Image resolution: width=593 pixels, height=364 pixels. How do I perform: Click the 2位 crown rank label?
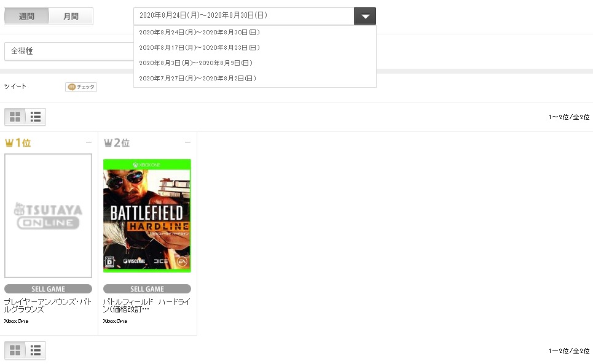pyautogui.click(x=117, y=143)
